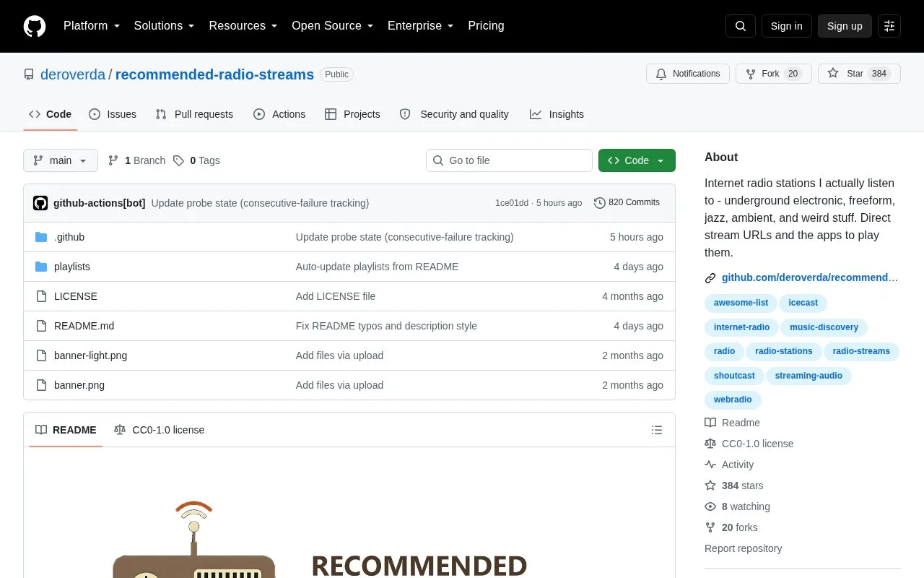
Task: Expand the main branch dropdown
Action: click(61, 160)
